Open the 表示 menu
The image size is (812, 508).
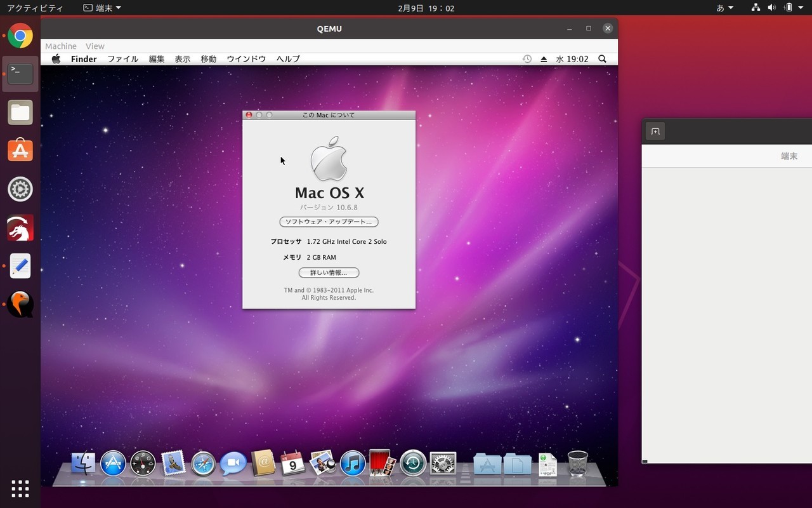[183, 59]
